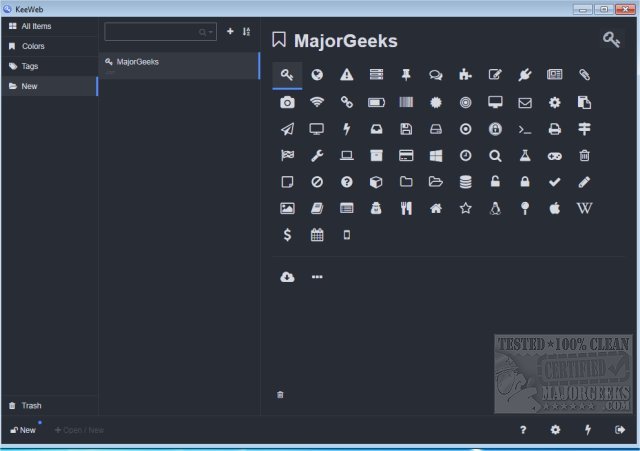Download favicon with cloud download icon
The image size is (640, 451).
(287, 277)
